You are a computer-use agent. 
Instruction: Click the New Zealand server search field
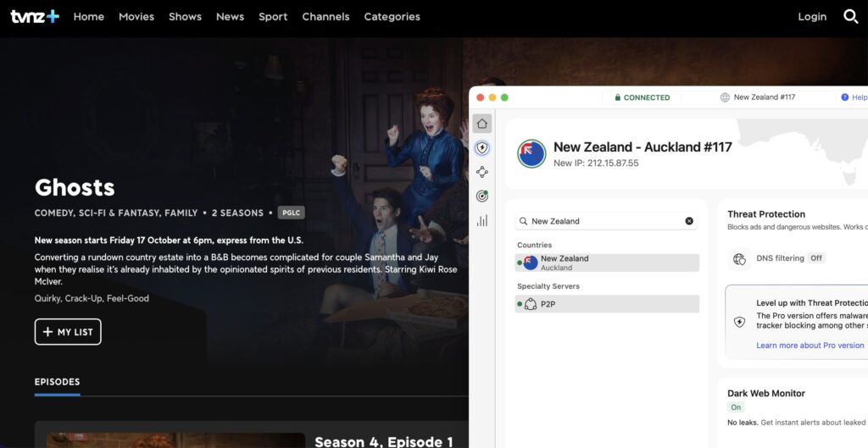pos(602,221)
